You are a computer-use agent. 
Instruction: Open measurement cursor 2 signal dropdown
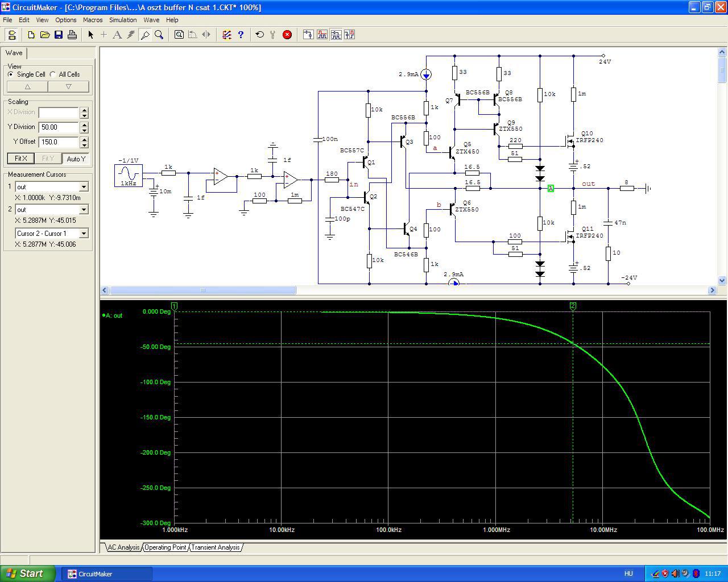coord(84,210)
